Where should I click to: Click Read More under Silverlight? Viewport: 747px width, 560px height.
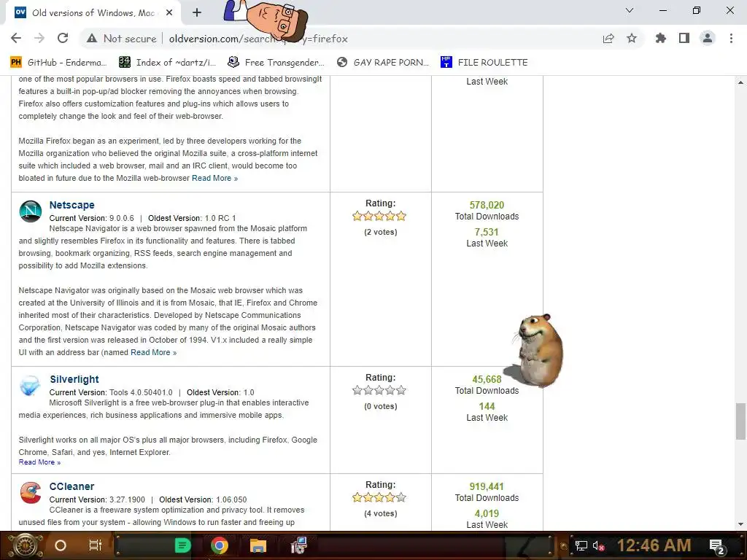(39, 462)
